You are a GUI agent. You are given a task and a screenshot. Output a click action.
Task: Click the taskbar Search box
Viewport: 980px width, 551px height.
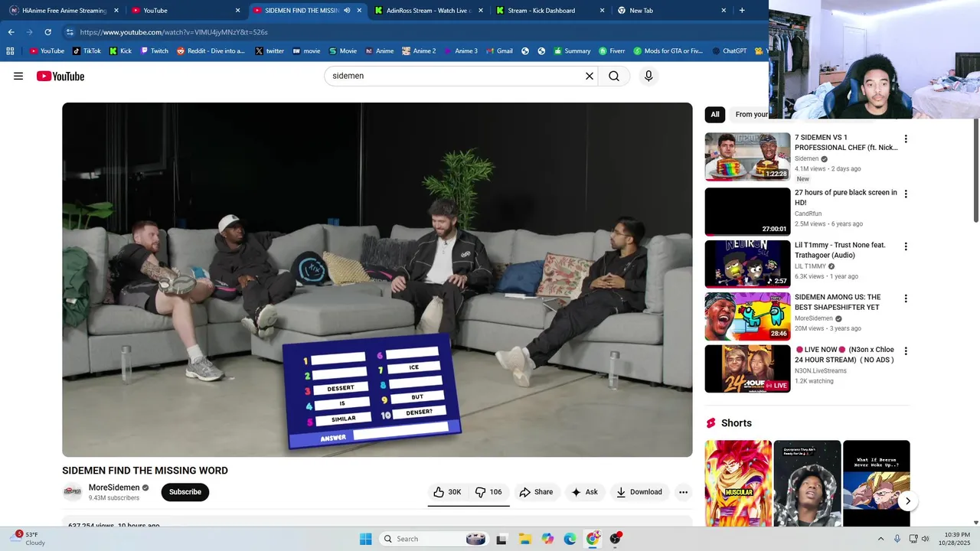(434, 539)
